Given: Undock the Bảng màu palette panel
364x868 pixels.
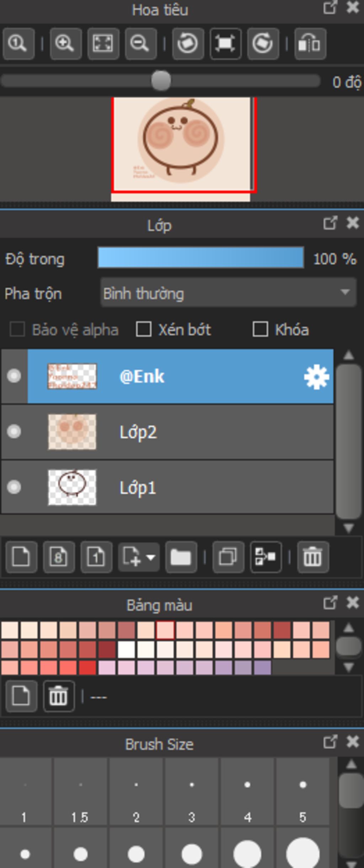Looking at the screenshot, I should (x=330, y=603).
